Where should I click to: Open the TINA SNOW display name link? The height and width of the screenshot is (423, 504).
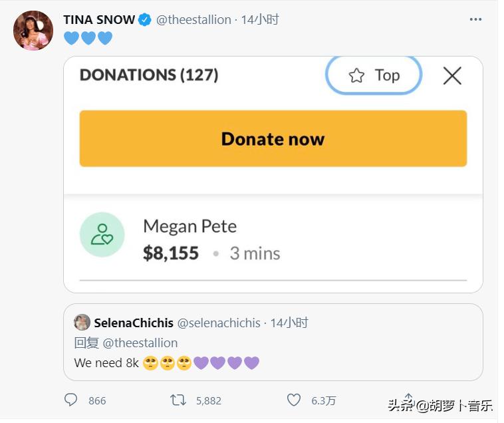point(99,20)
